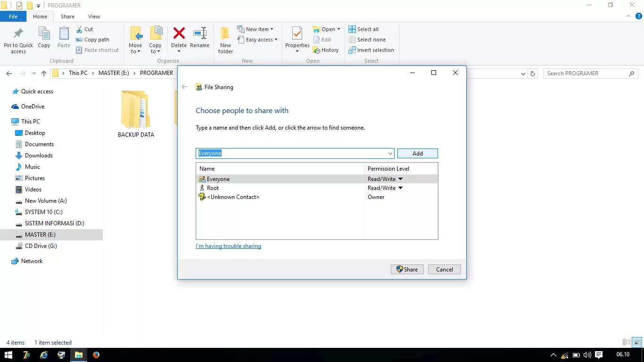The image size is (644, 362).
Task: Select Network in navigation pane
Action: click(x=32, y=261)
